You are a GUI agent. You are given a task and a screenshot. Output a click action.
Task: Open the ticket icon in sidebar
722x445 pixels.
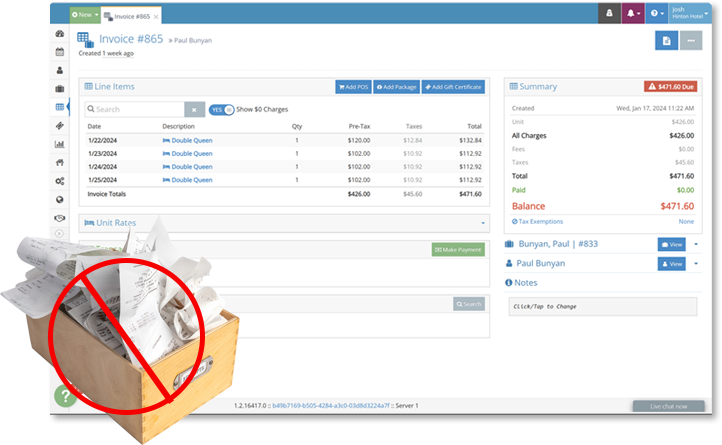click(60, 125)
